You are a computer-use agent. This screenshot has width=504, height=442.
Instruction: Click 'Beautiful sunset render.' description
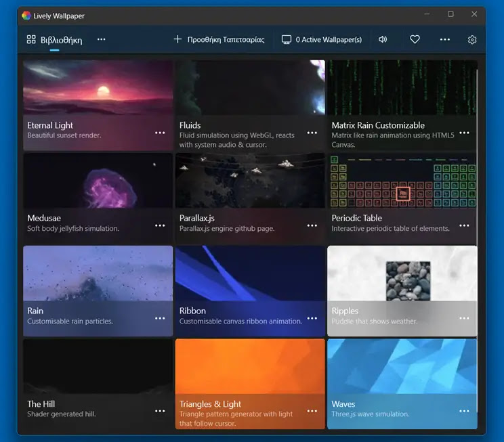pos(64,135)
